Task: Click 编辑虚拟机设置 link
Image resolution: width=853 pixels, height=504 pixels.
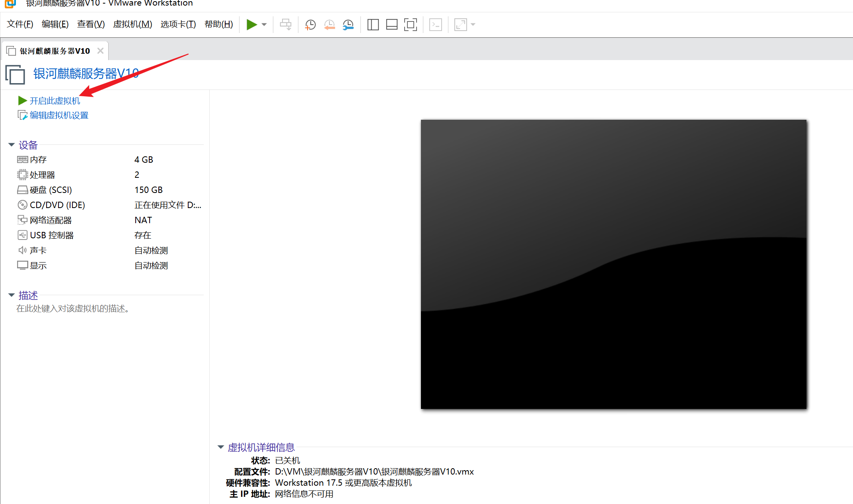Action: tap(59, 115)
